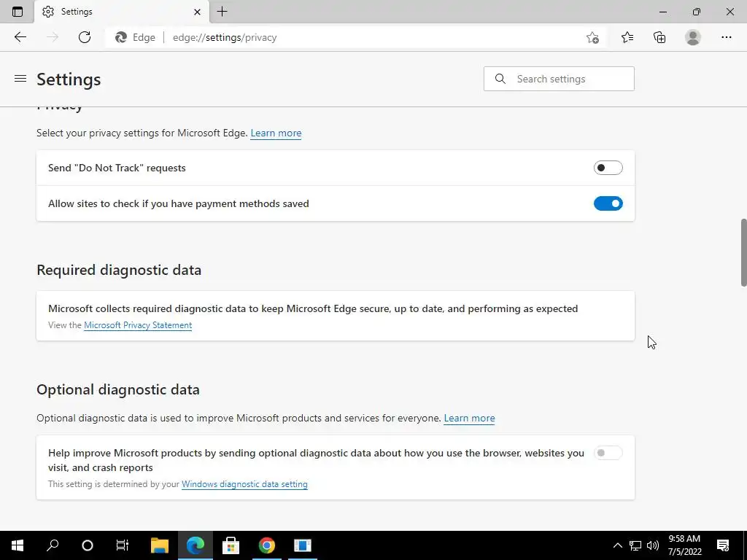Viewport: 747px width, 560px height.
Task: Open the privacy settings Learn more link
Action: [x=276, y=133]
